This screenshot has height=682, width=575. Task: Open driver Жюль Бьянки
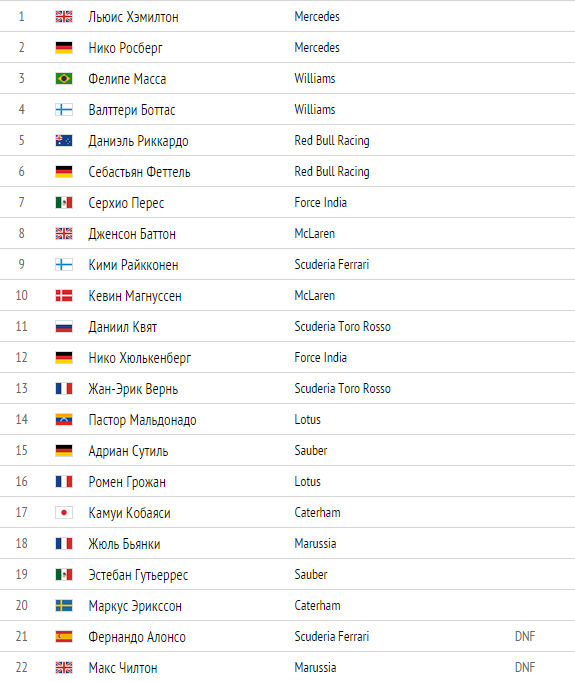click(x=124, y=544)
